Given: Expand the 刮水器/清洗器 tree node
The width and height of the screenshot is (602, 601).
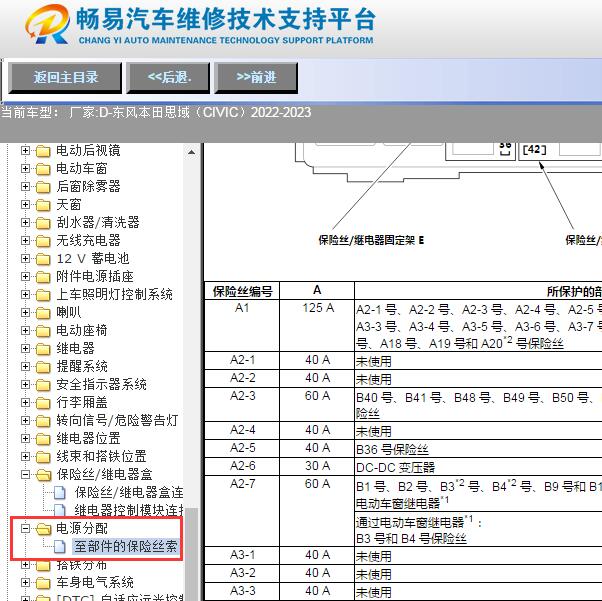Looking at the screenshot, I should 25,223.
